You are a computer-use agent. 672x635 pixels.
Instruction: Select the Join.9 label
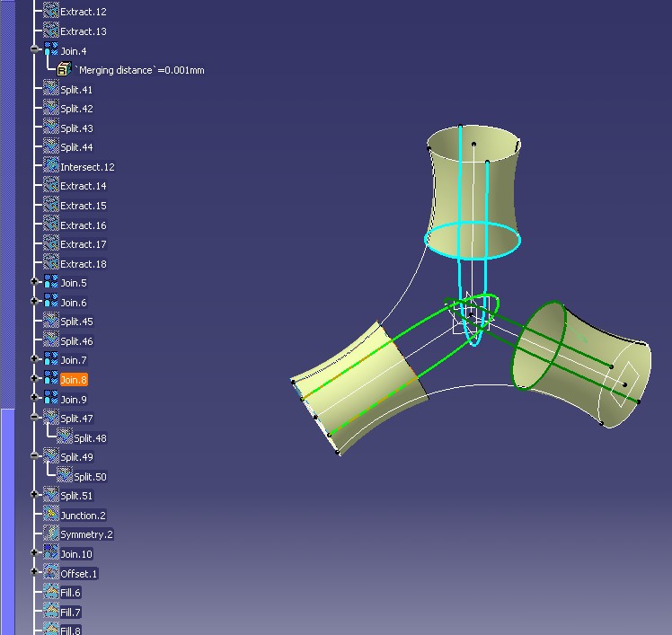(x=74, y=400)
